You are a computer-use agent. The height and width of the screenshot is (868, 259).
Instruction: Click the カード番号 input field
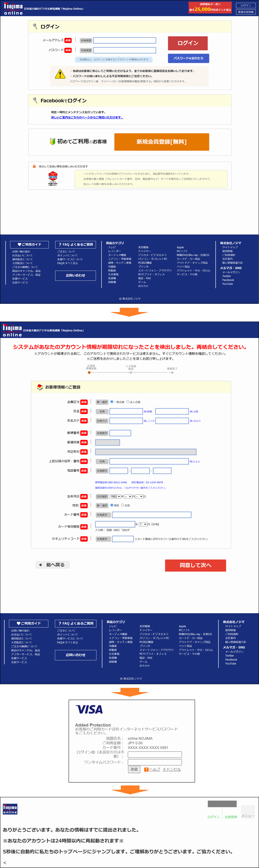pyautogui.click(x=151, y=515)
